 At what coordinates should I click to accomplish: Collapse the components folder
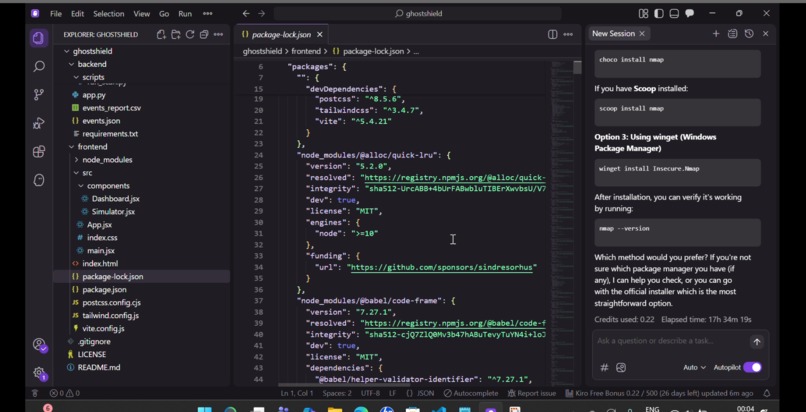coord(81,186)
